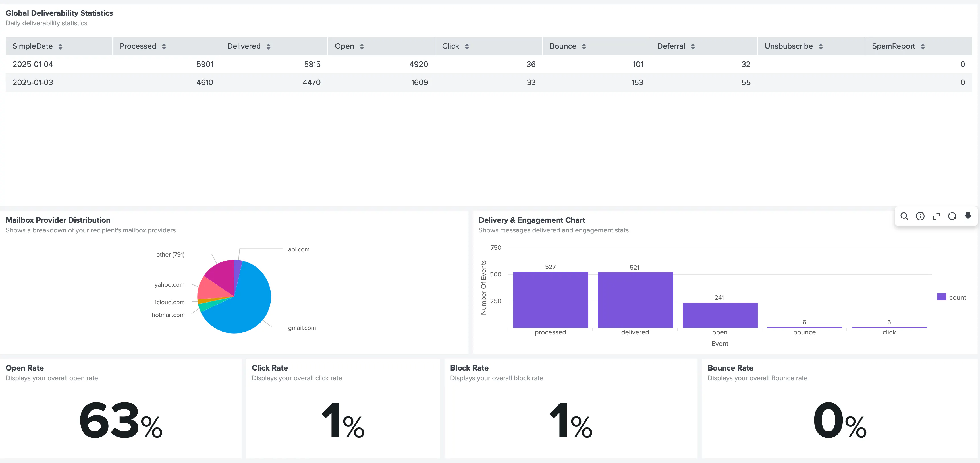Sort table by Open arrows icon
The height and width of the screenshot is (463, 980).
pyautogui.click(x=362, y=46)
